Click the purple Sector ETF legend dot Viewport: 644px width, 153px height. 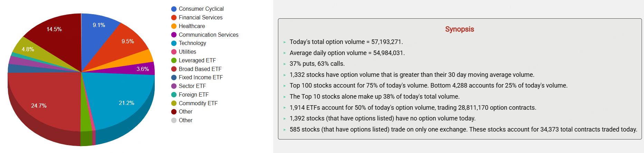174,86
